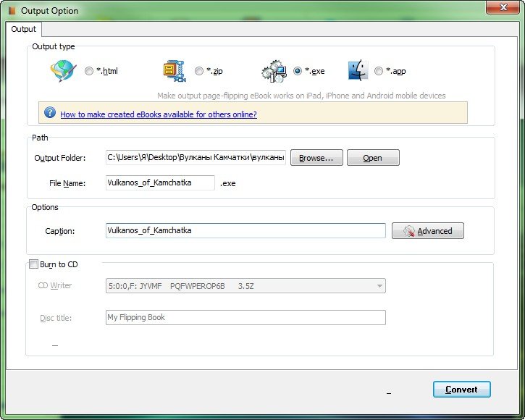Open the Advanced caption options

coord(427,231)
